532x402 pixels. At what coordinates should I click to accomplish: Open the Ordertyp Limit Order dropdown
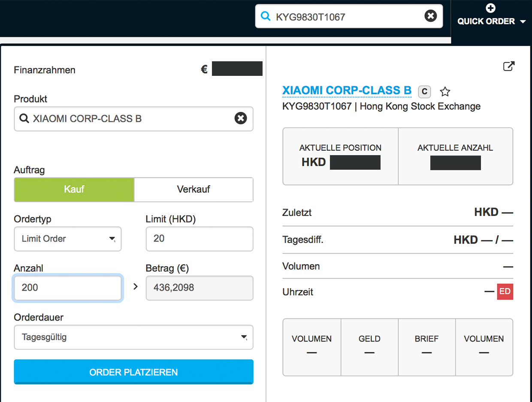point(68,239)
